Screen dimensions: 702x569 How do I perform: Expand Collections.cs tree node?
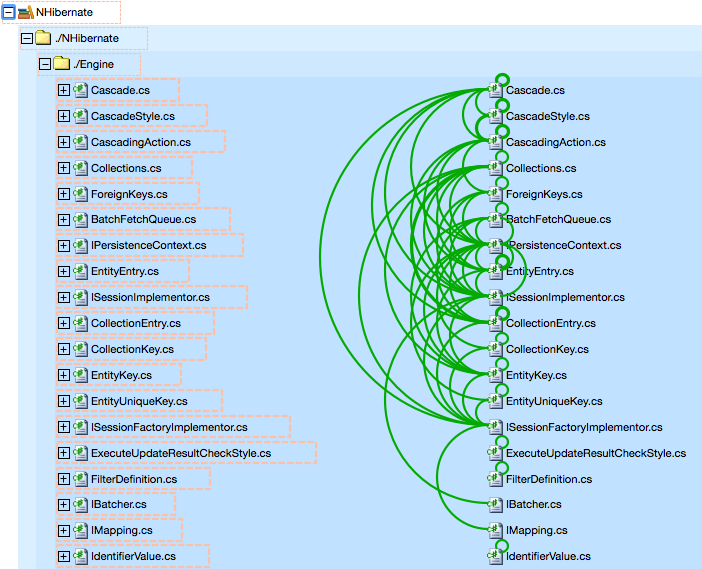click(64, 168)
